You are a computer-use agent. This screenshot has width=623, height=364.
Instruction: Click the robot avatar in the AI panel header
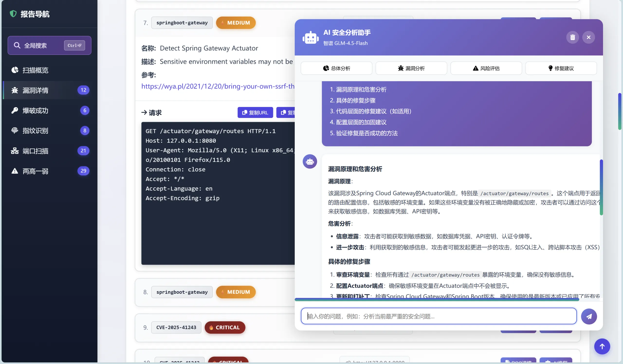[x=310, y=37]
